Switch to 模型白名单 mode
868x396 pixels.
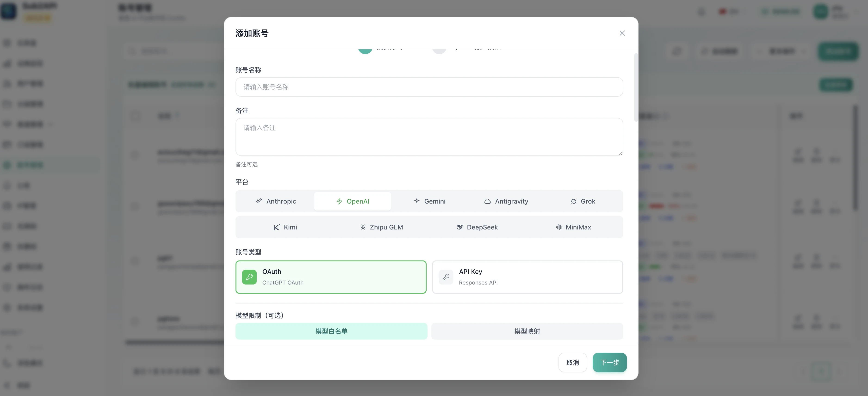point(331,331)
